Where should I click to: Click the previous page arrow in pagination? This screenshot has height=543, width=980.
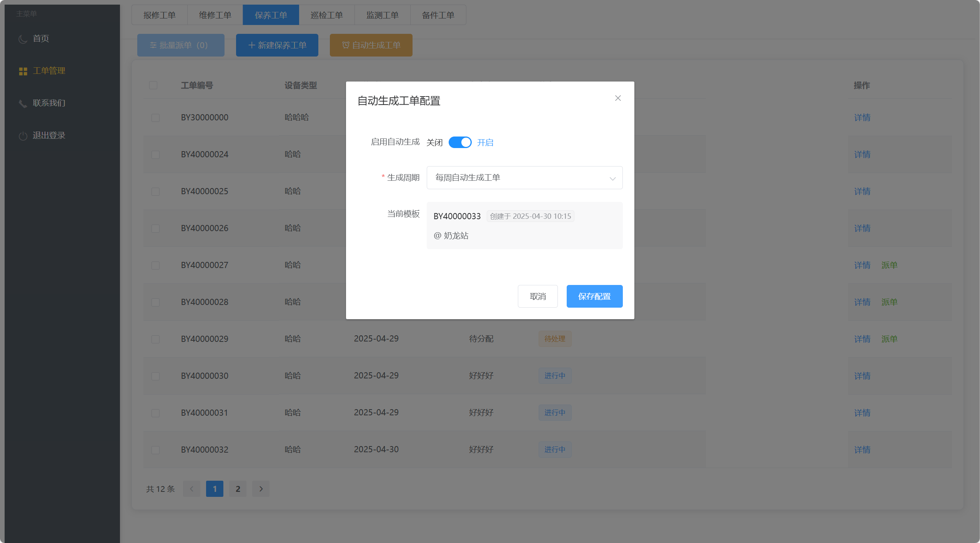(191, 489)
